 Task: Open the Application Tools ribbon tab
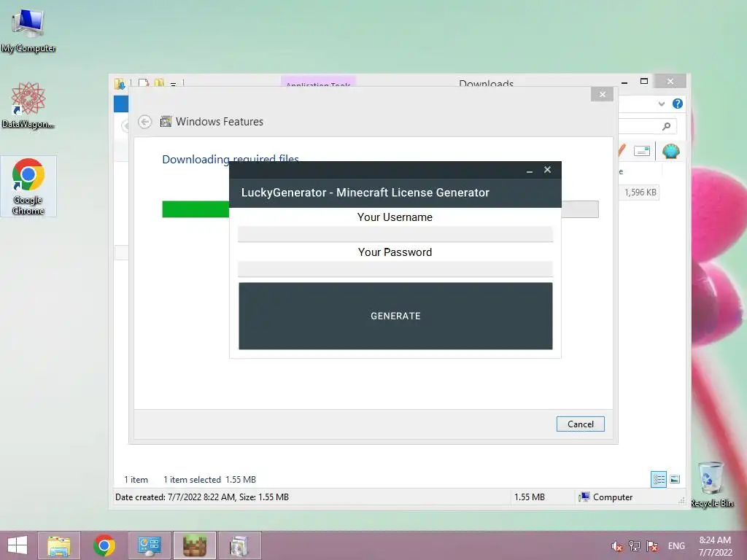(318, 82)
